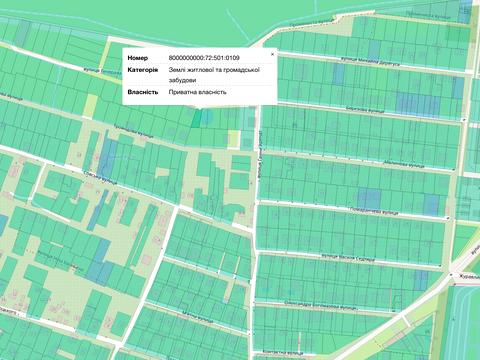Click the Землі житлової та громадської category text
The image size is (480, 360).
[214, 70]
